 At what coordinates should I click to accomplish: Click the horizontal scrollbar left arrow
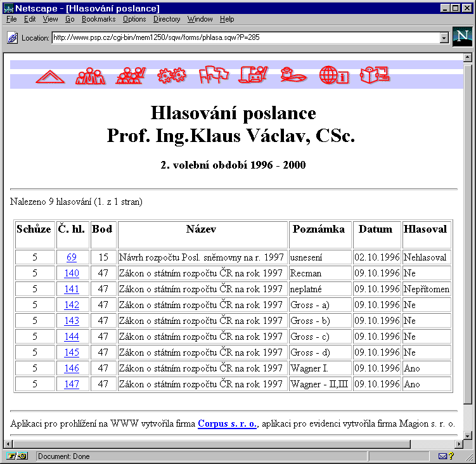click(x=8, y=444)
